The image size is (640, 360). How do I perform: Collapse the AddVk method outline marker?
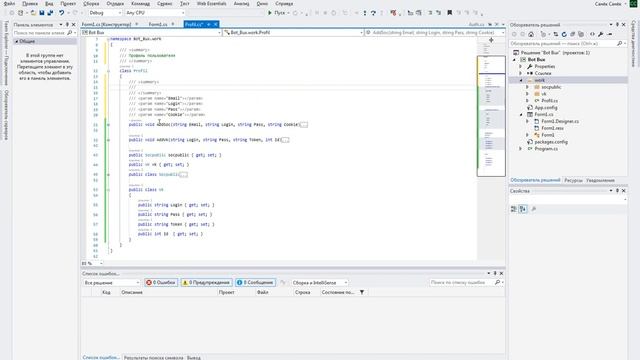click(x=108, y=140)
